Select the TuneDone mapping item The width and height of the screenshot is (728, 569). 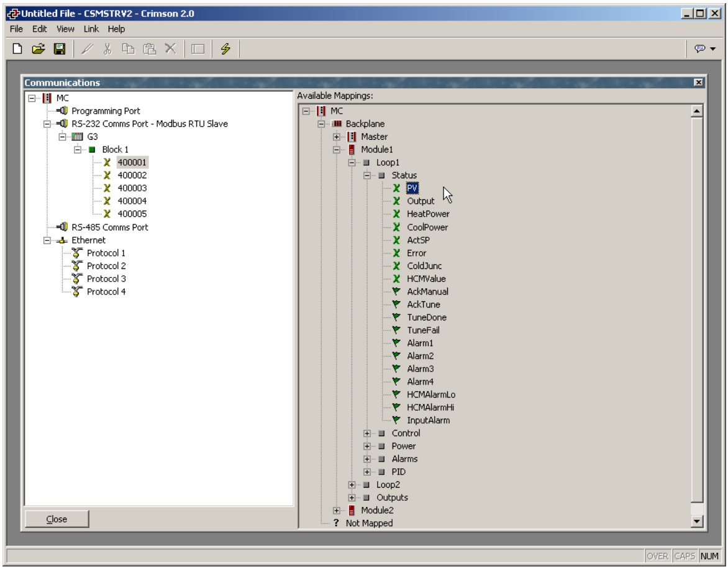(427, 317)
